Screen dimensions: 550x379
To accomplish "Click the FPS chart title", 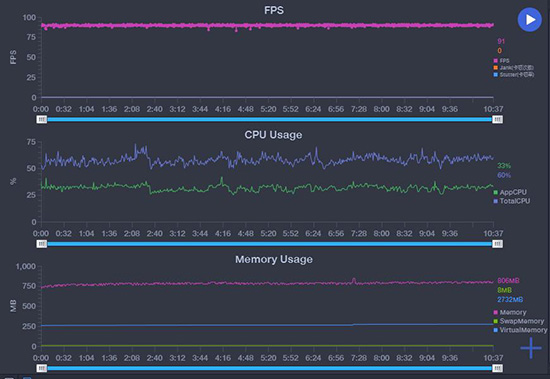I will coord(274,10).
